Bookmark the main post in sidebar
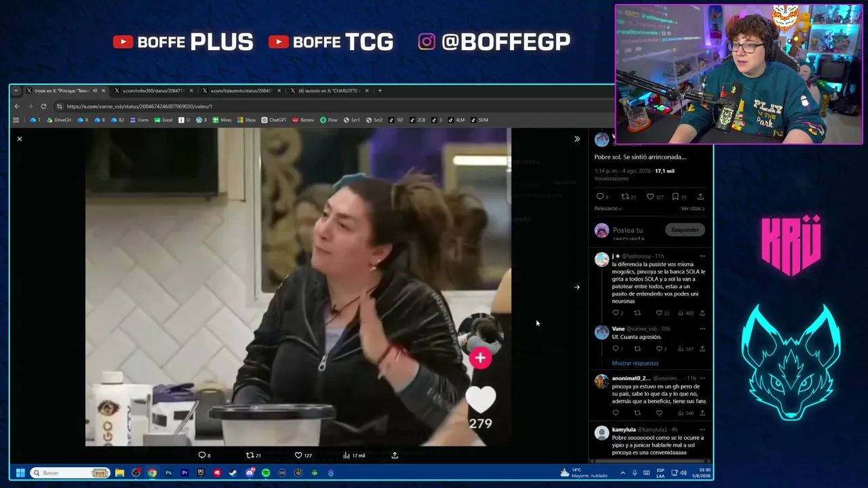The height and width of the screenshot is (488, 868). tap(675, 197)
